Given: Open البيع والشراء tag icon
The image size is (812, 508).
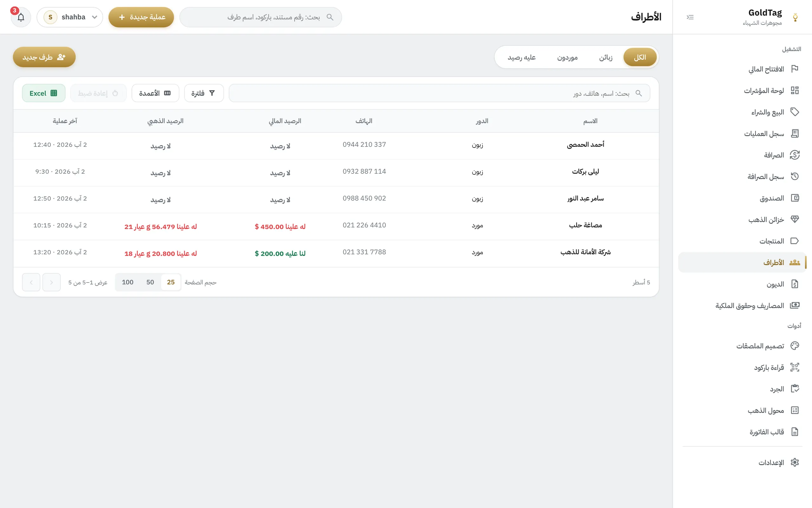Looking at the screenshot, I should 795,112.
